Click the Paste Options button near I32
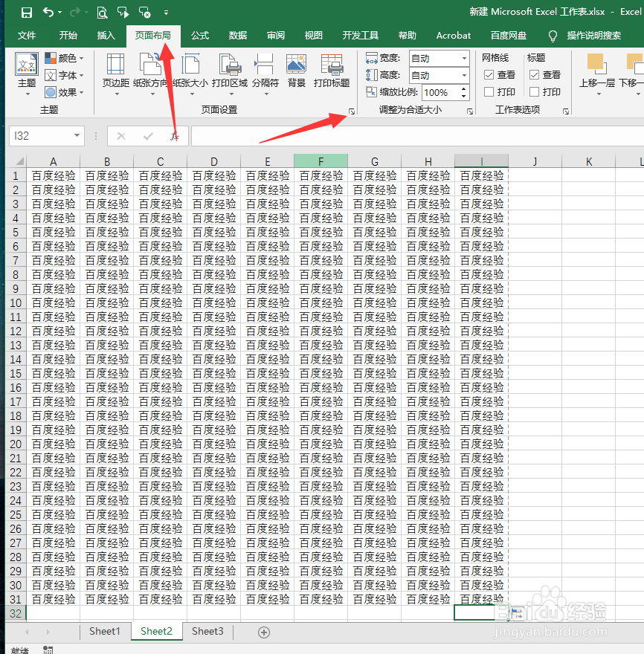The image size is (644, 654). coord(517,613)
